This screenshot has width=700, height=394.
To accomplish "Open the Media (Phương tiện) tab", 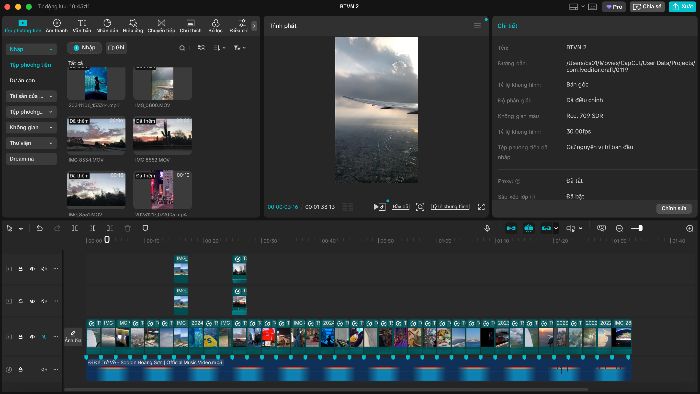I will pos(23,26).
